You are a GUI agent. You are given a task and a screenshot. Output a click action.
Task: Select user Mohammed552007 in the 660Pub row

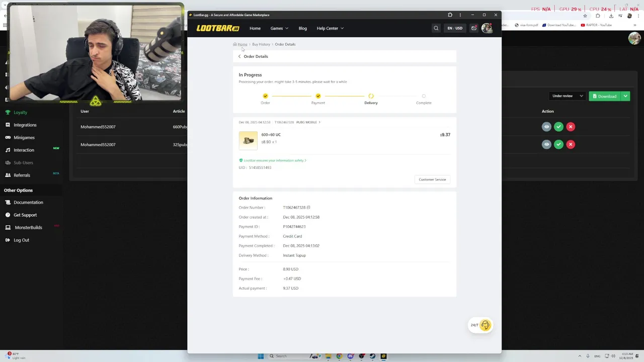pos(98,127)
